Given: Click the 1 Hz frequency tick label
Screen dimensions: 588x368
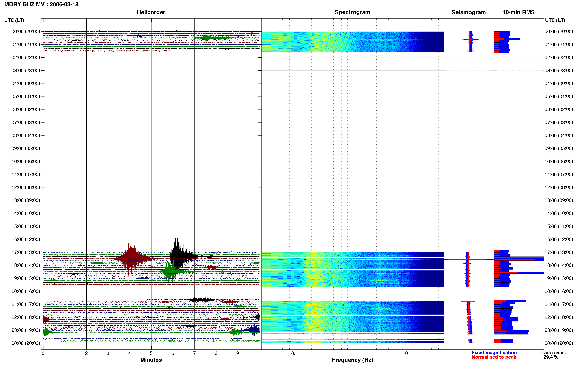Looking at the screenshot, I should (350, 353).
